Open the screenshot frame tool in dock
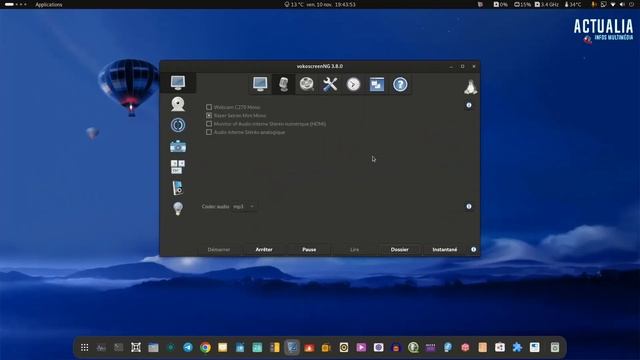This screenshot has width=640, height=360. tap(136, 347)
